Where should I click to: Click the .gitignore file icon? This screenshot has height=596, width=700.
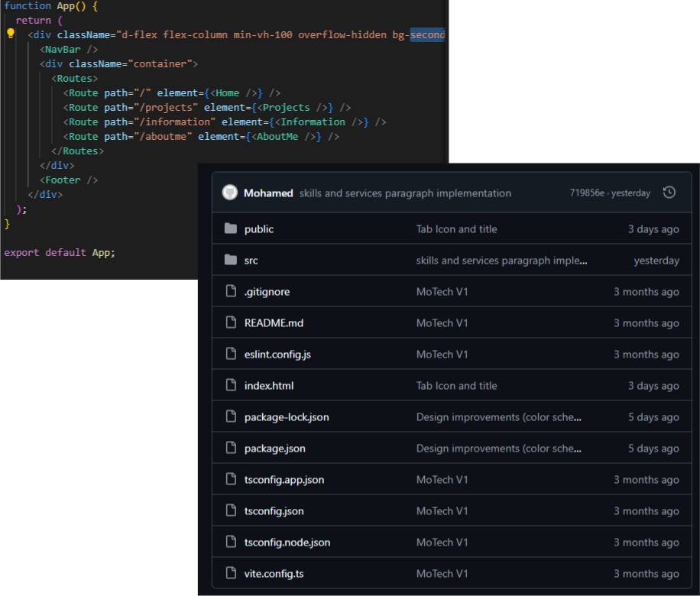coord(231,292)
